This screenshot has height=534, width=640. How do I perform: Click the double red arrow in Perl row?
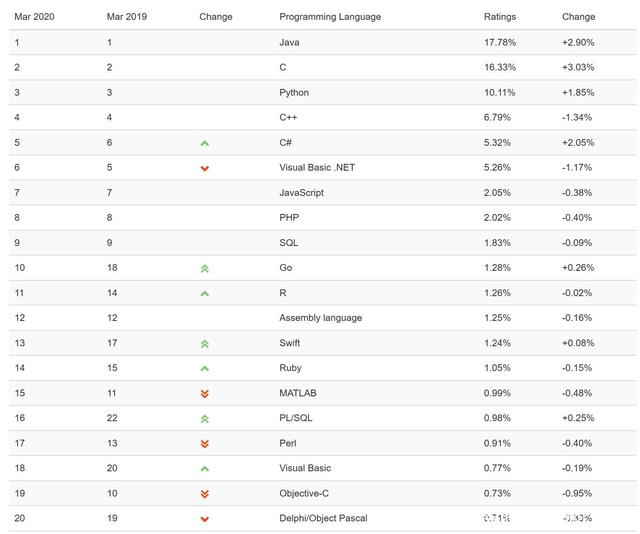pyautogui.click(x=205, y=444)
